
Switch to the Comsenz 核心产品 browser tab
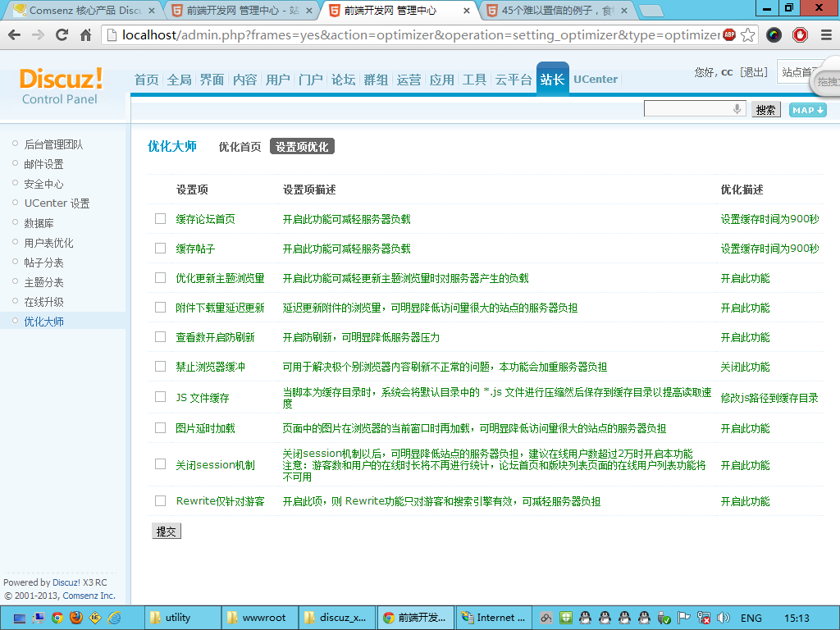[85, 10]
